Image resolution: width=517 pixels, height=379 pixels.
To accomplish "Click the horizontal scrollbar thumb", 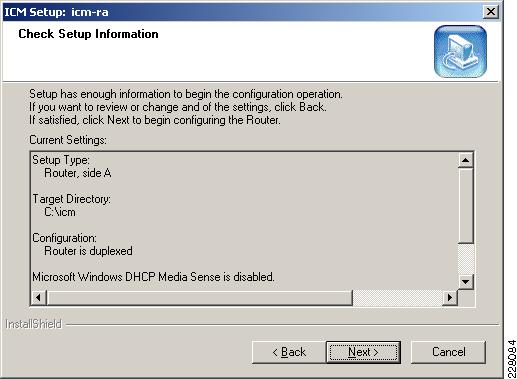I will 199,297.
